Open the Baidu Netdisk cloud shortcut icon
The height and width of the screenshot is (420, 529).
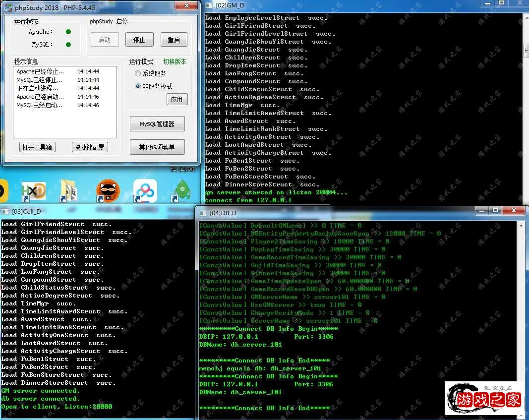click(145, 190)
